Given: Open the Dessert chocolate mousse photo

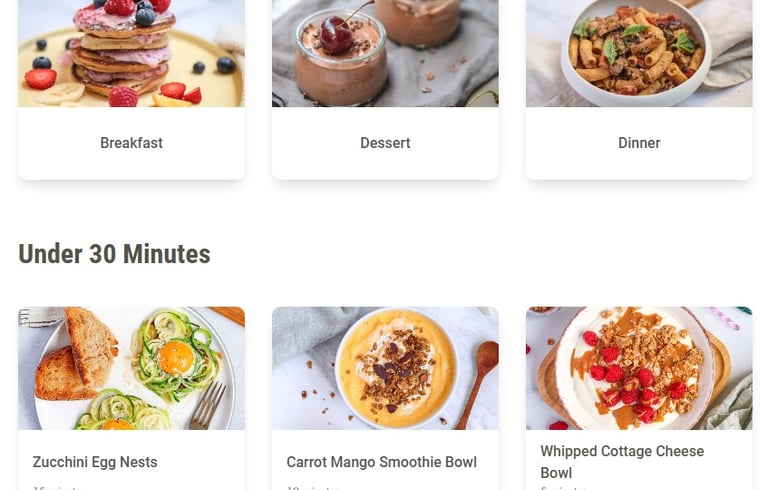Looking at the screenshot, I should (385, 53).
